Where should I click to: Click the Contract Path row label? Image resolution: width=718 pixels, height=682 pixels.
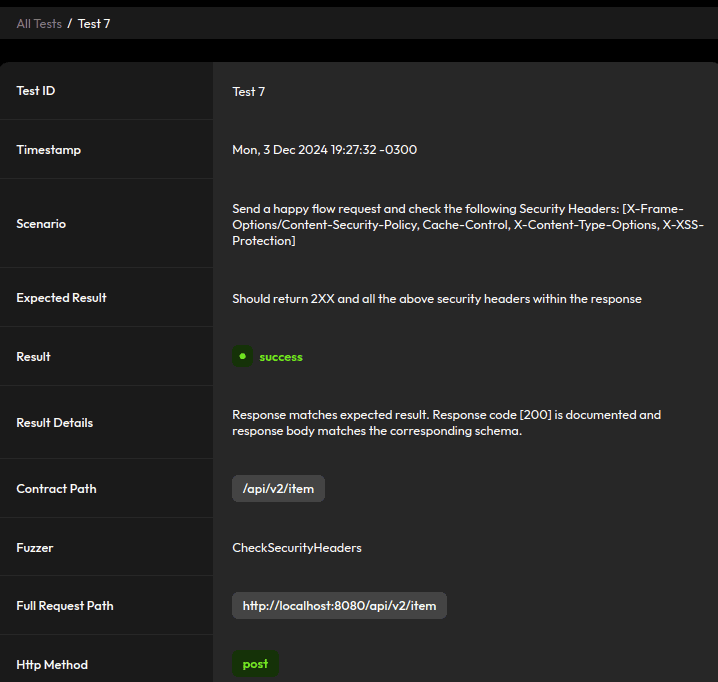pos(56,489)
